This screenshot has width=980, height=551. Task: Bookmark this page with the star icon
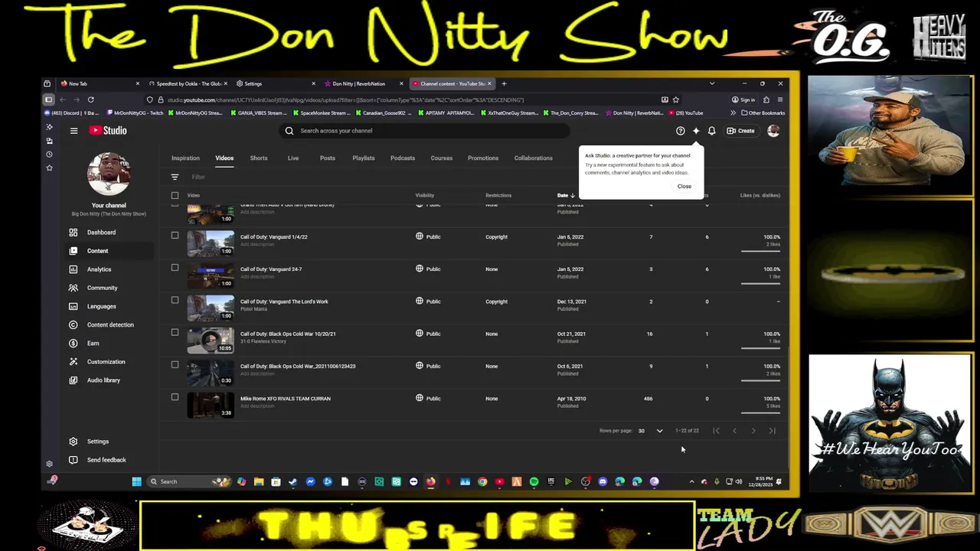click(x=675, y=99)
